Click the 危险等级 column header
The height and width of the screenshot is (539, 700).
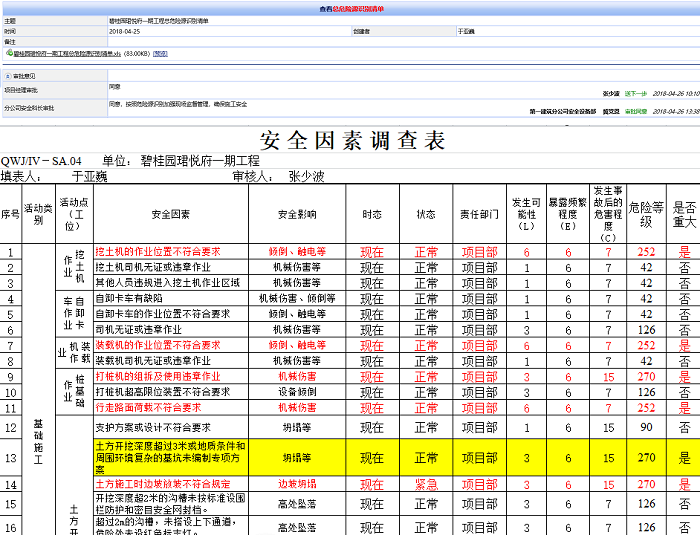click(x=646, y=214)
